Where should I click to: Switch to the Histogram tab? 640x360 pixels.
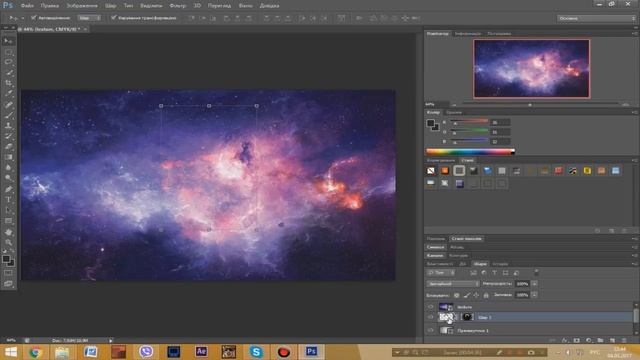(x=499, y=33)
